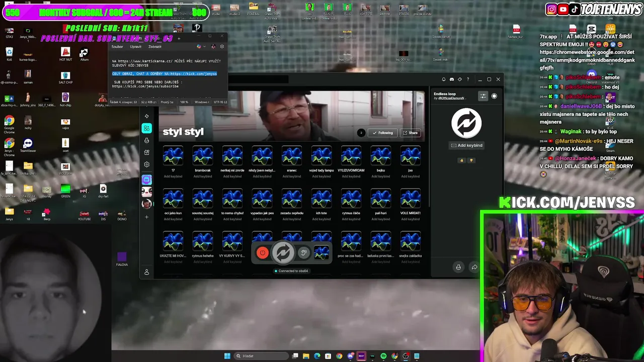Open the Discord icon in title bar
The width and height of the screenshot is (644, 362).
(x=451, y=79)
